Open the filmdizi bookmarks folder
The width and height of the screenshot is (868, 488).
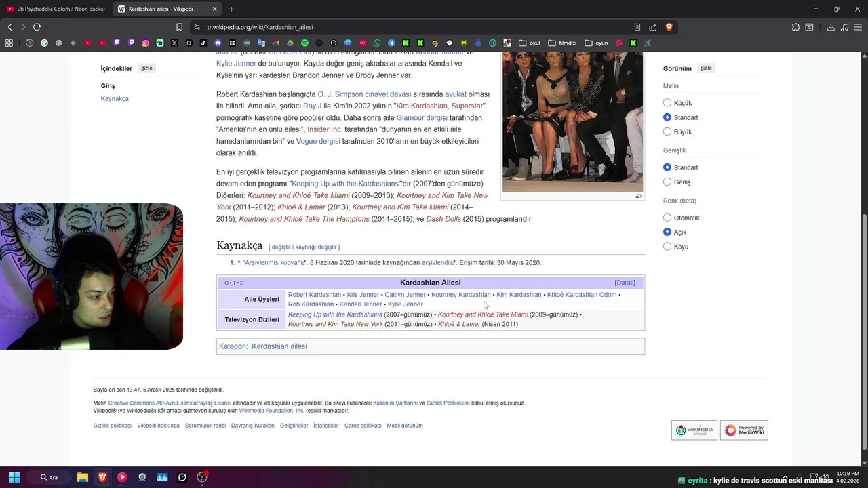[562, 43]
